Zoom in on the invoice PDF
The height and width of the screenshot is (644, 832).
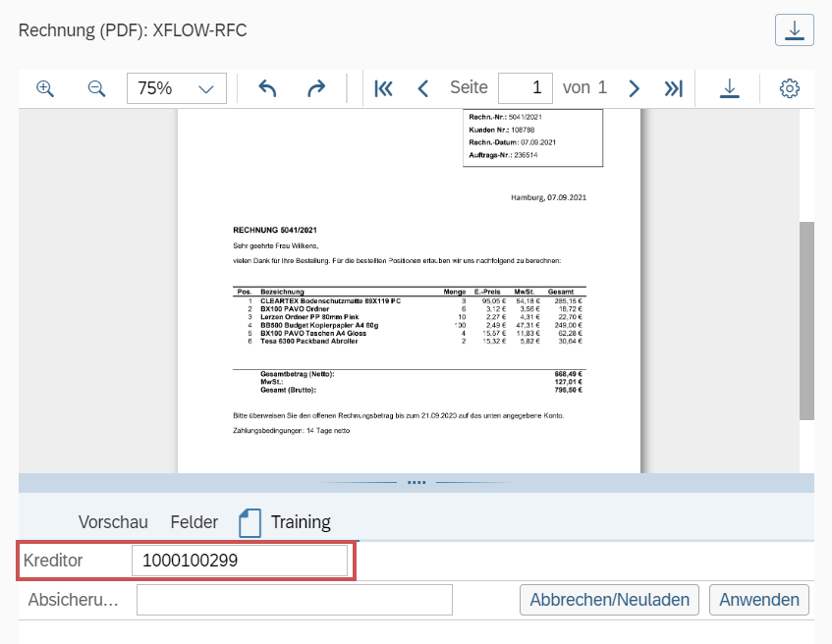pyautogui.click(x=44, y=88)
